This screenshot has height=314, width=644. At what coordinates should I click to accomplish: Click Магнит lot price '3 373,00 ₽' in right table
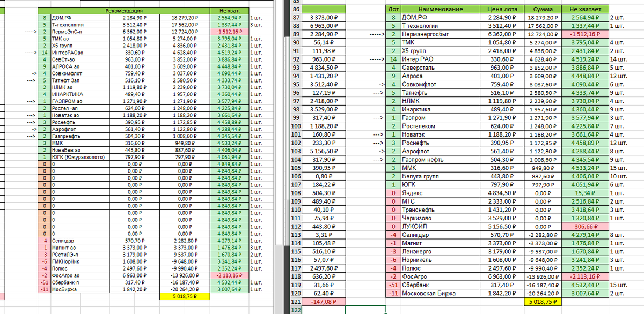tap(502, 243)
